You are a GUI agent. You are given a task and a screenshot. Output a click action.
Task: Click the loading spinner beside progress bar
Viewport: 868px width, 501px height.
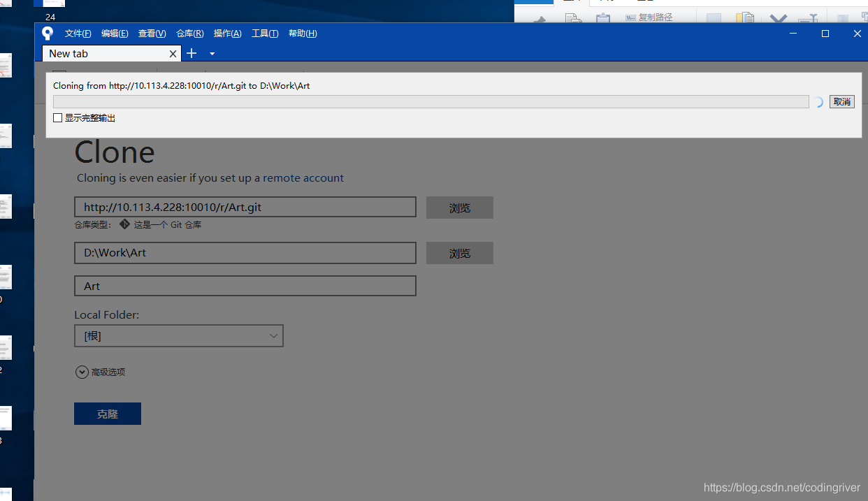point(819,102)
